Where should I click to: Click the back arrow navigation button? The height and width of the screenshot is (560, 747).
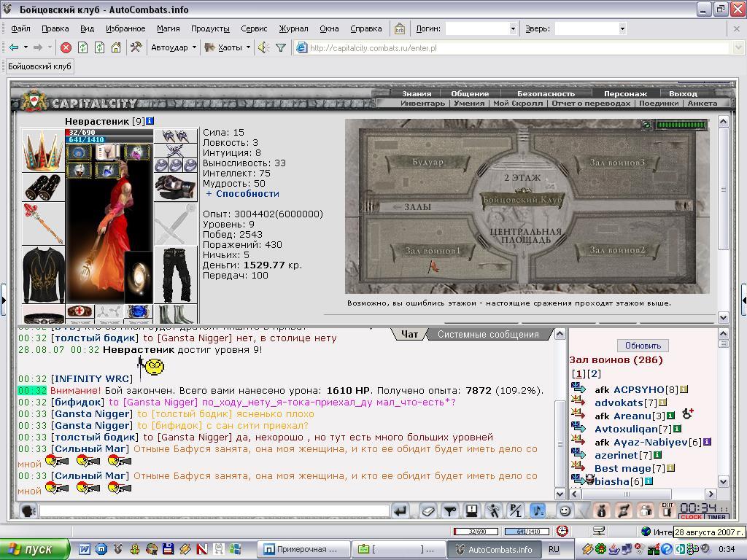(x=14, y=47)
